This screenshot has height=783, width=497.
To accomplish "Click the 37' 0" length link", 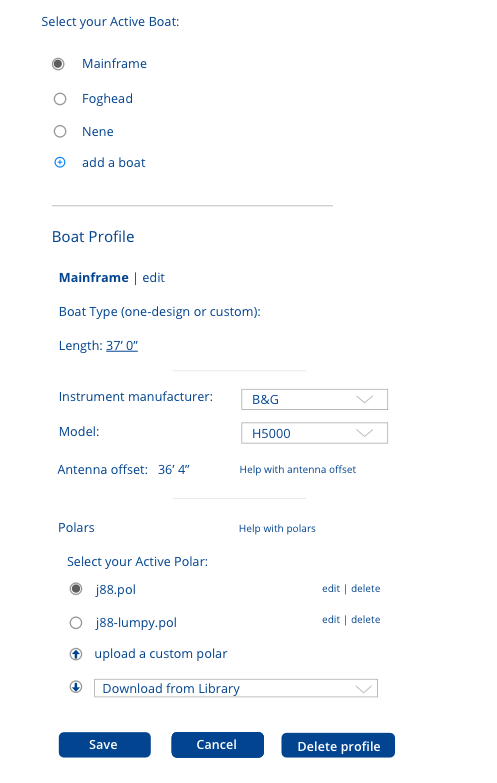I will [x=122, y=346].
